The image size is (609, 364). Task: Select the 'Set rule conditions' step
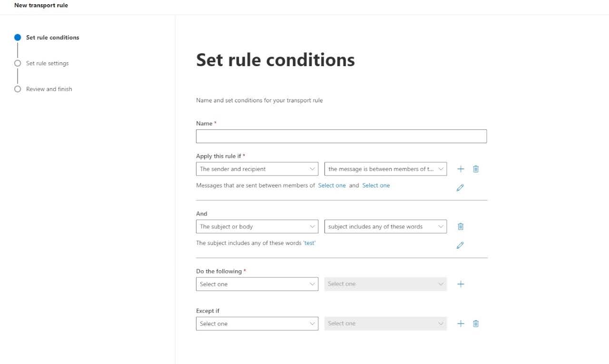pyautogui.click(x=52, y=38)
